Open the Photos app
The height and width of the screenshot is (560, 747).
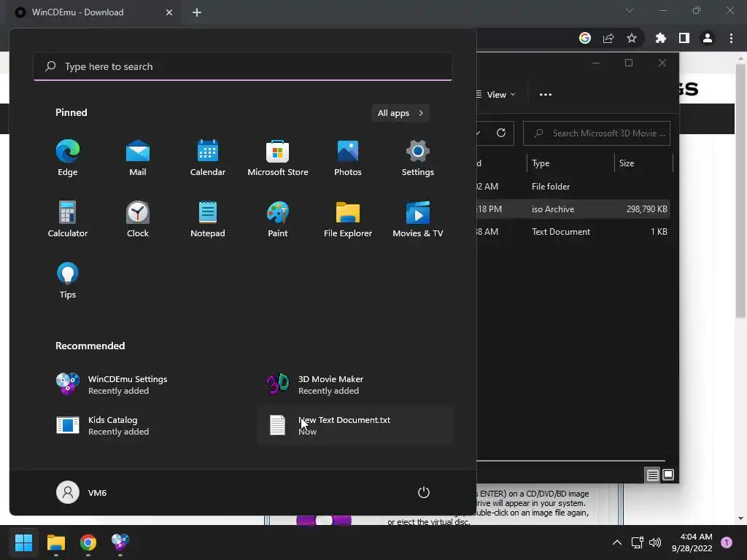[348, 158]
